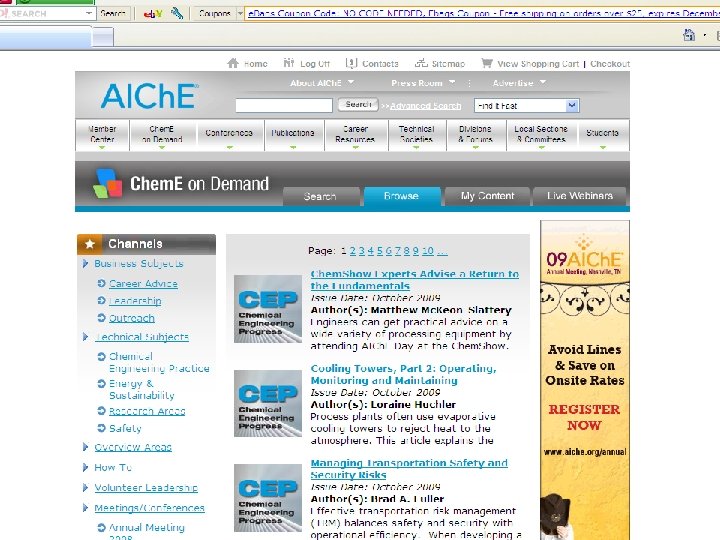
Task: Click the browser toolbar Search button
Action: point(113,14)
